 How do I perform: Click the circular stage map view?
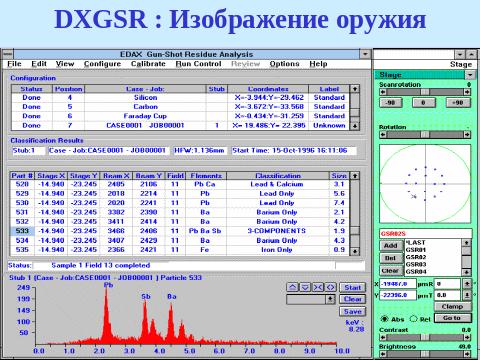425,184
